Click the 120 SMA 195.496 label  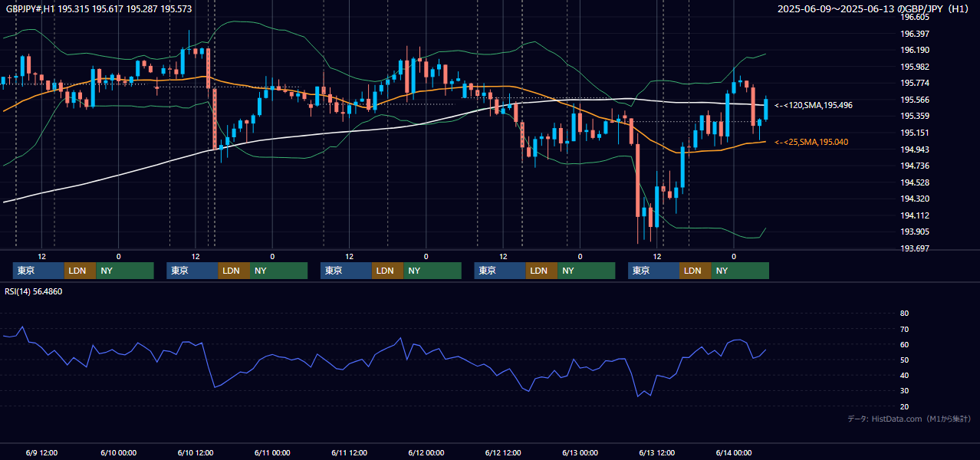coord(814,105)
